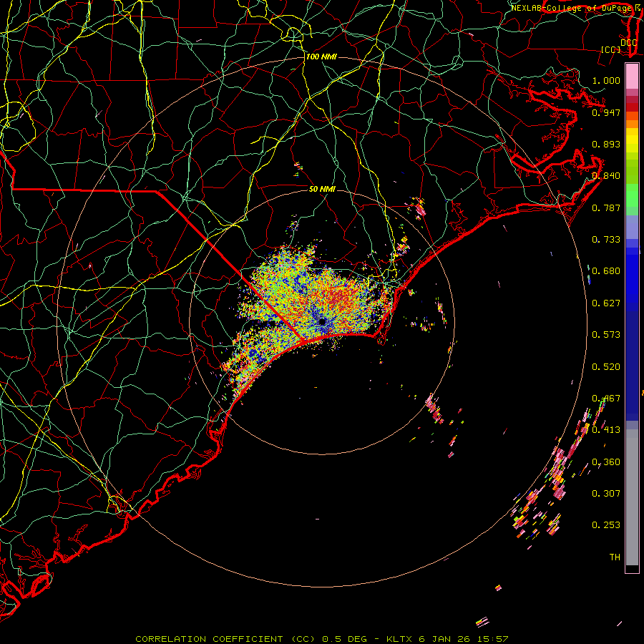644x644 pixels.
Task: Click the "[CC]" legend unit label
Action: tap(611, 49)
